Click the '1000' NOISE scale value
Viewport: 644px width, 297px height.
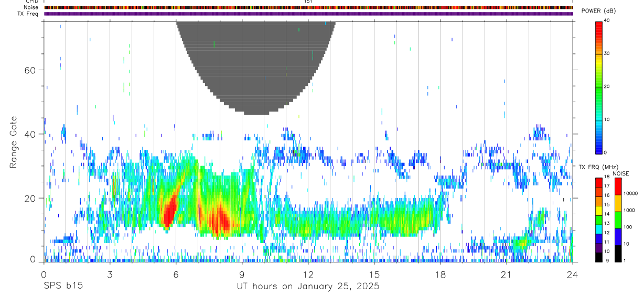coord(629,210)
